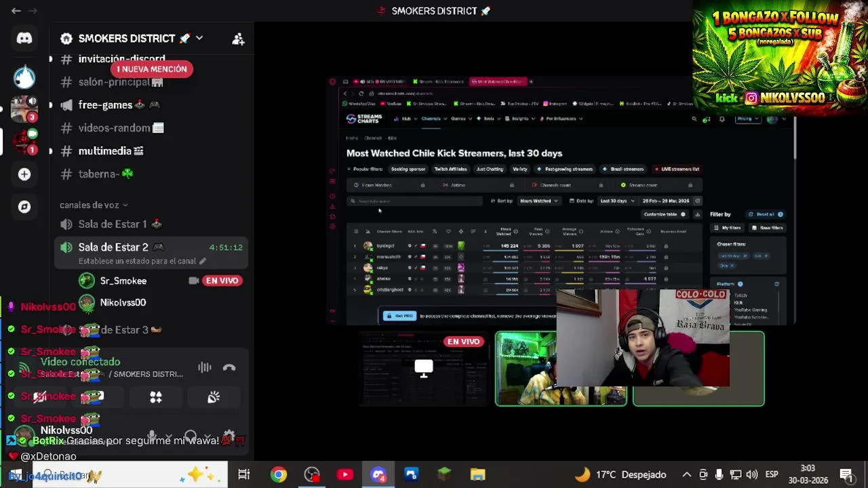Toggle headphones deafen in user panel

[x=190, y=435]
